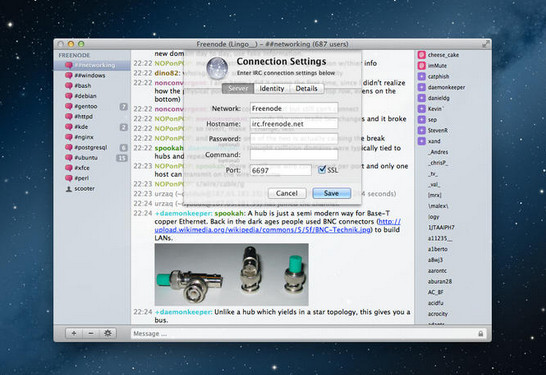The width and height of the screenshot is (546, 375).
Task: Click the scooter private chat user icon
Action: [x=69, y=189]
